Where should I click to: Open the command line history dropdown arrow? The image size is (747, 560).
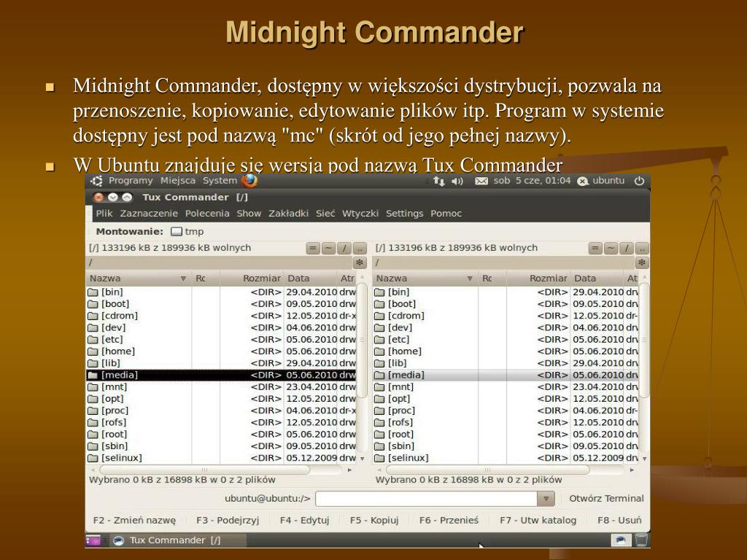pyautogui.click(x=546, y=499)
